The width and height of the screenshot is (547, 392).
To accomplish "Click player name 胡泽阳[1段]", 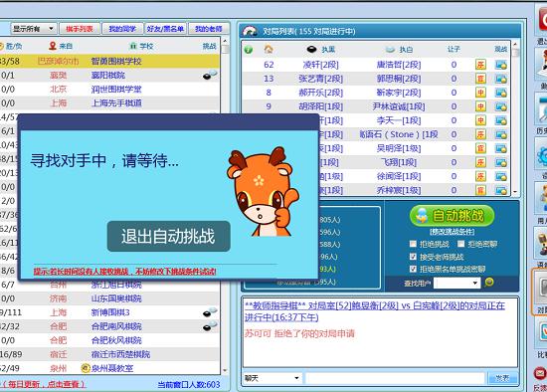I will 320,106.
